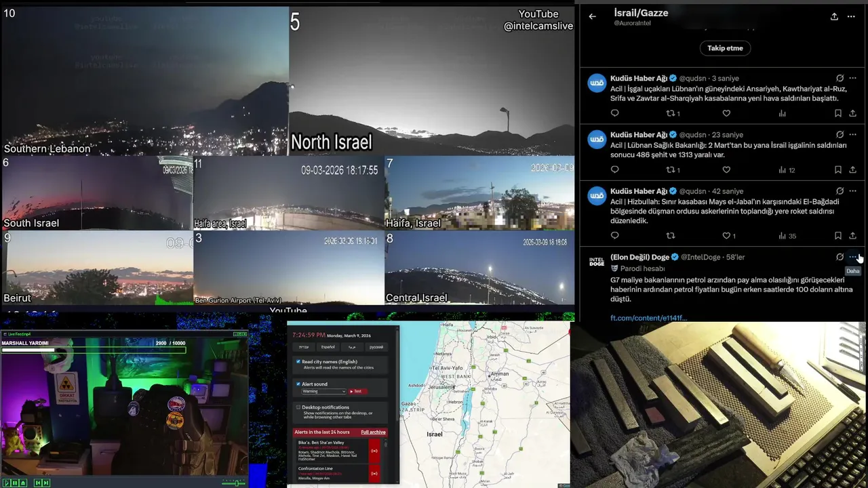868x488 pixels.
Task: Open more options for the 3 saniye tweet
Action: coord(852,78)
